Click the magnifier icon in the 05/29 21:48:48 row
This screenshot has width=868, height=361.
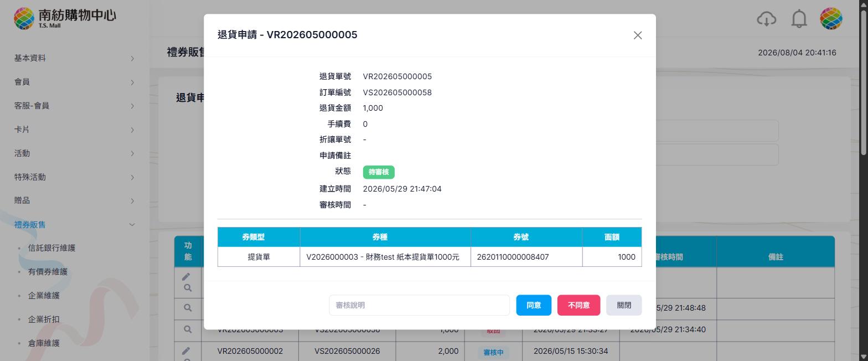(188, 308)
